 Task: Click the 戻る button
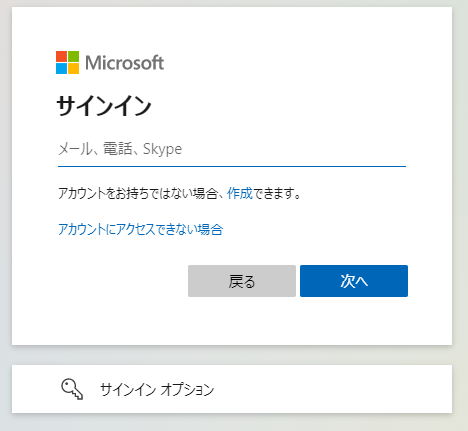pos(242,281)
